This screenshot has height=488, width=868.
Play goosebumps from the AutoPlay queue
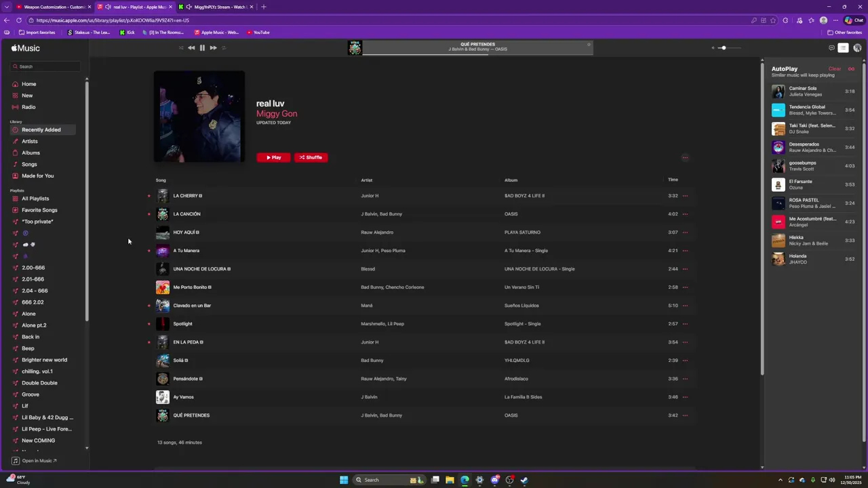point(813,165)
